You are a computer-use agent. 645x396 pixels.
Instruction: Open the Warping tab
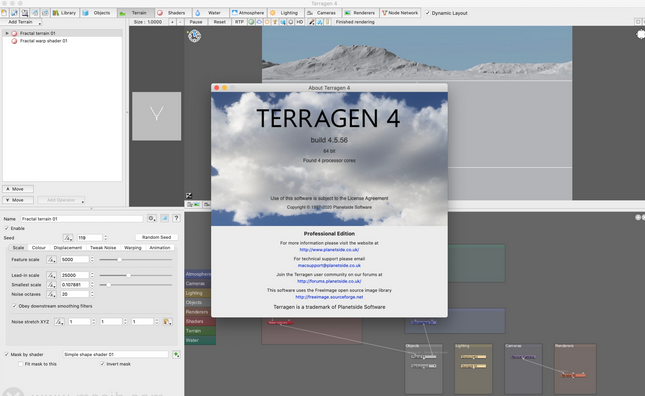click(132, 248)
